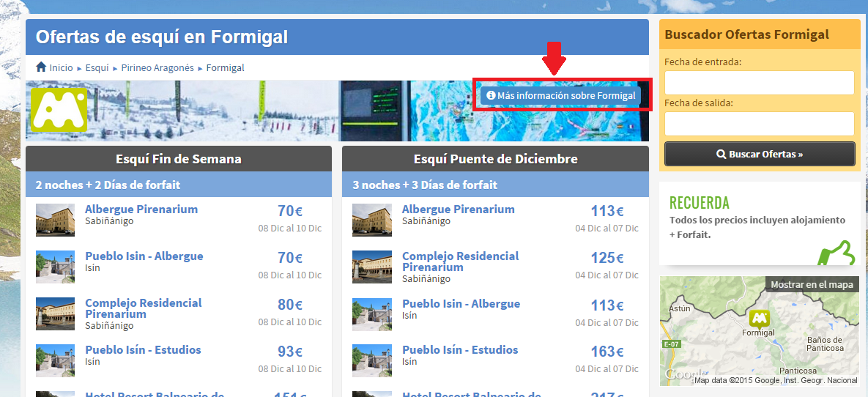Click Albergue Pirenarium thumbnail in December list

(x=372, y=220)
